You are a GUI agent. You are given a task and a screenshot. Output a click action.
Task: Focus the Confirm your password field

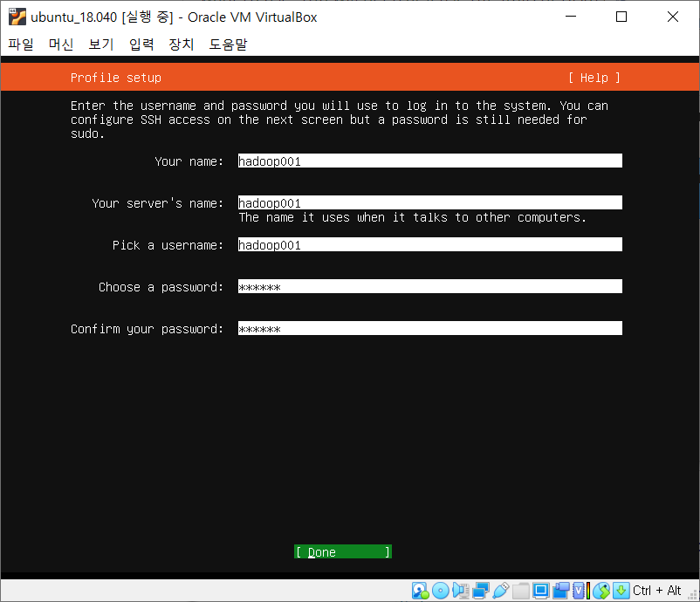(430, 328)
